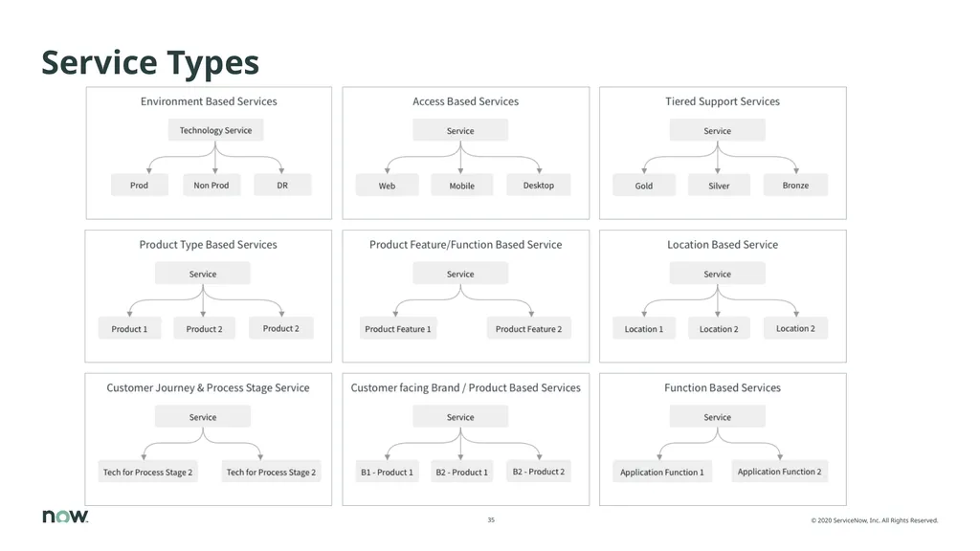Select the Product Feature 2 box

528,329
